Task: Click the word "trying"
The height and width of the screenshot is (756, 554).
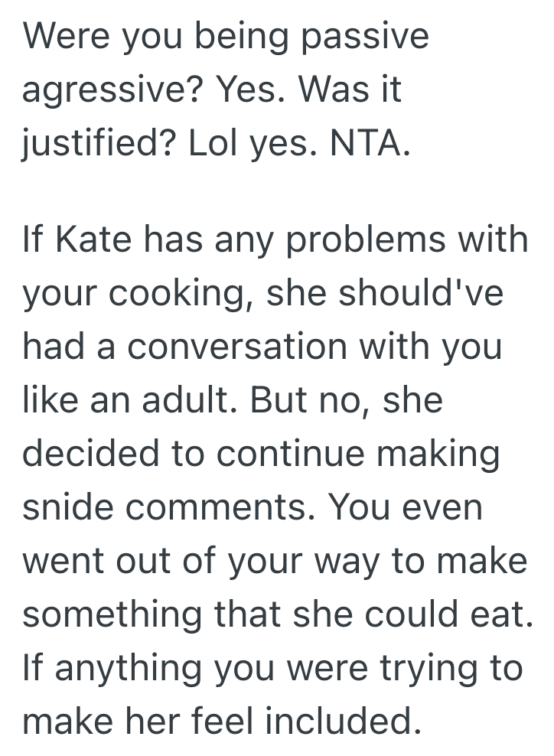Action: (x=436, y=670)
